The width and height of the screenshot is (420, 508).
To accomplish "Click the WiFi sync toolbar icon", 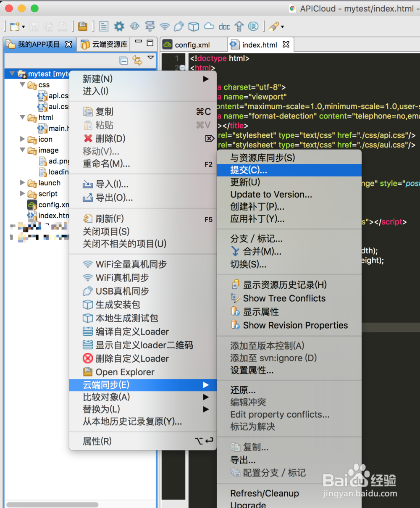I will 165,26.
